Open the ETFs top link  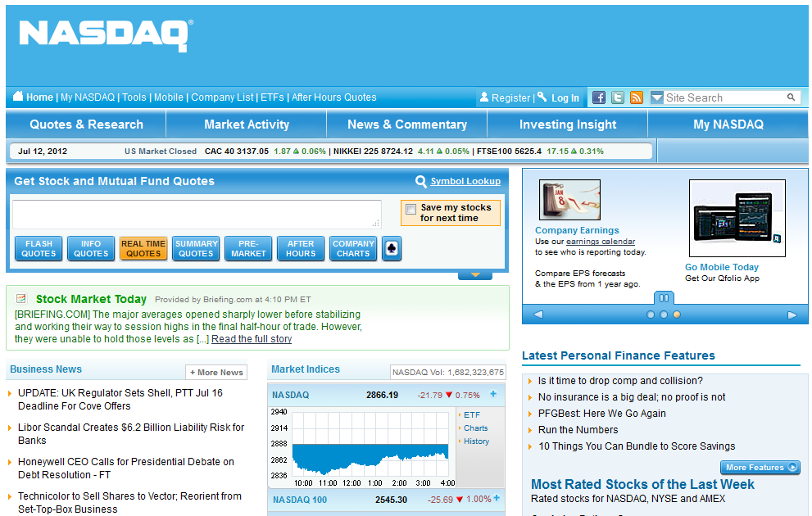pos(272,97)
